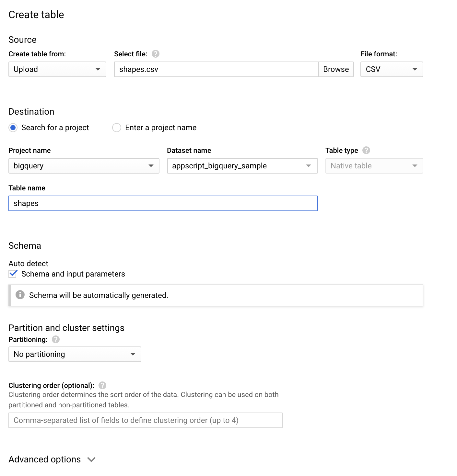Click the Select file field showing shapes.csv
457x476 pixels.
(x=216, y=69)
